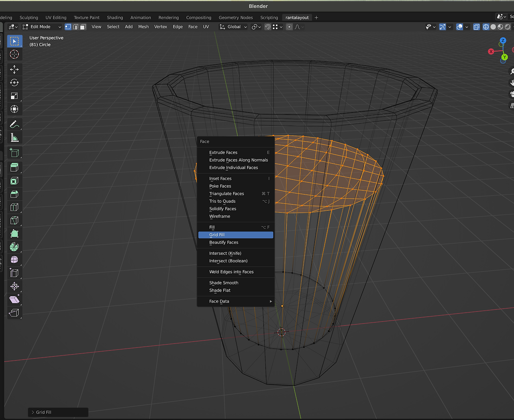Screen dimensions: 514x420
Task: Select the Extrude Region tool
Action: coord(14,167)
